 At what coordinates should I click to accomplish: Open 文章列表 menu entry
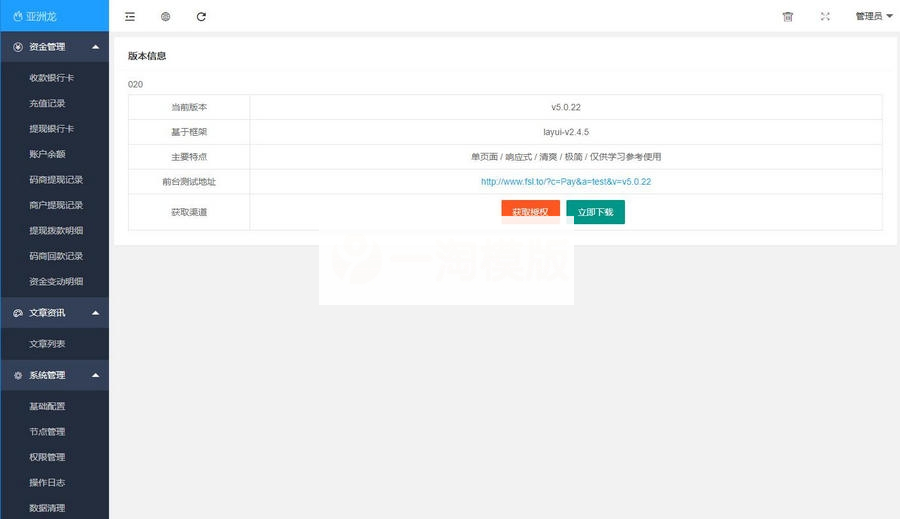pos(47,344)
